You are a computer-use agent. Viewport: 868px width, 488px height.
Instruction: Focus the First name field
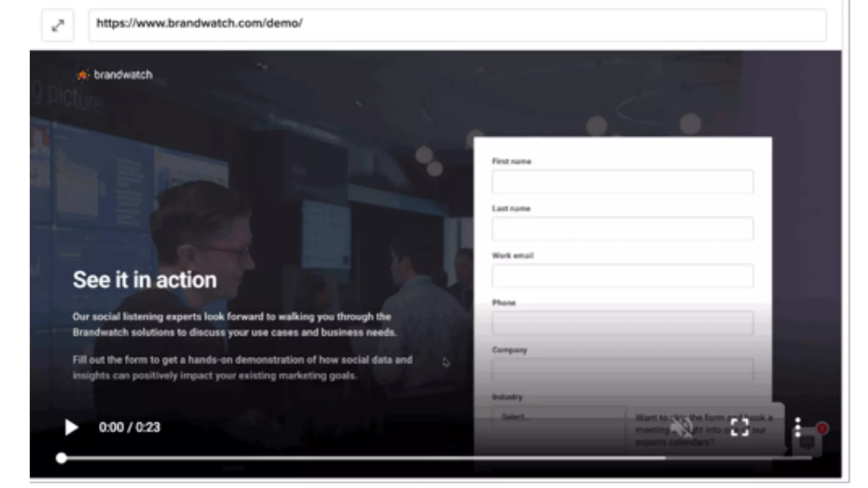tap(622, 182)
